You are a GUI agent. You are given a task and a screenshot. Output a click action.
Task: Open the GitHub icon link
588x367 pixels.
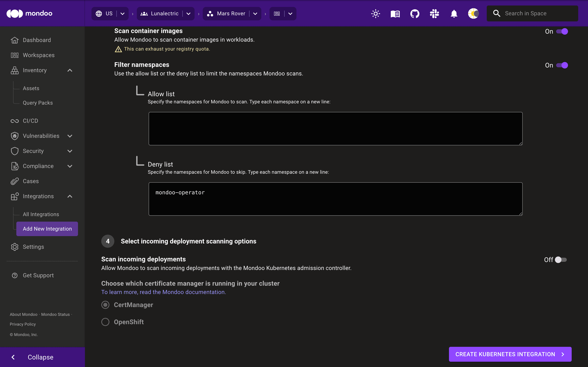coord(415,14)
